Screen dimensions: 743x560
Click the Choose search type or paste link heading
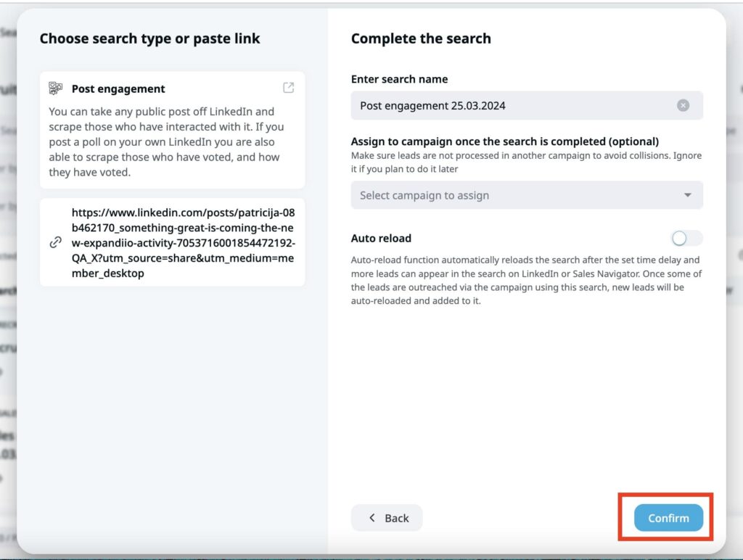(149, 38)
